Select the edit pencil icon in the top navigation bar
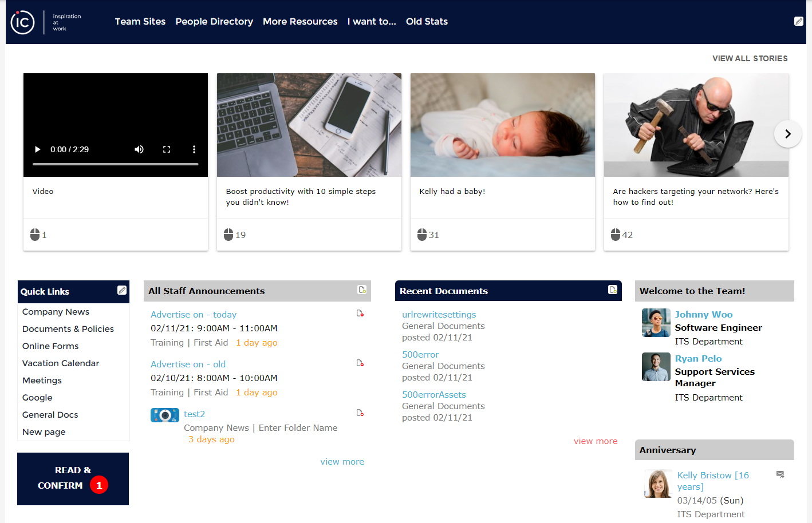Viewport: 812px width, 523px height. point(799,21)
